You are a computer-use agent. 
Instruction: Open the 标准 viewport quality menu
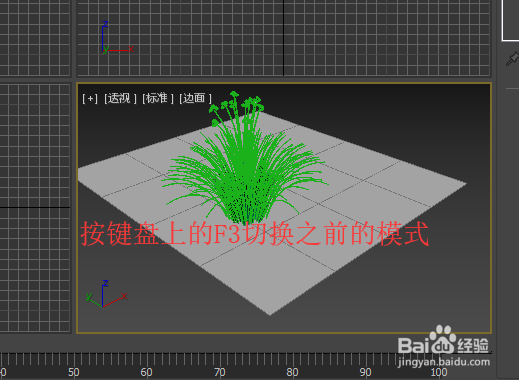tap(158, 98)
